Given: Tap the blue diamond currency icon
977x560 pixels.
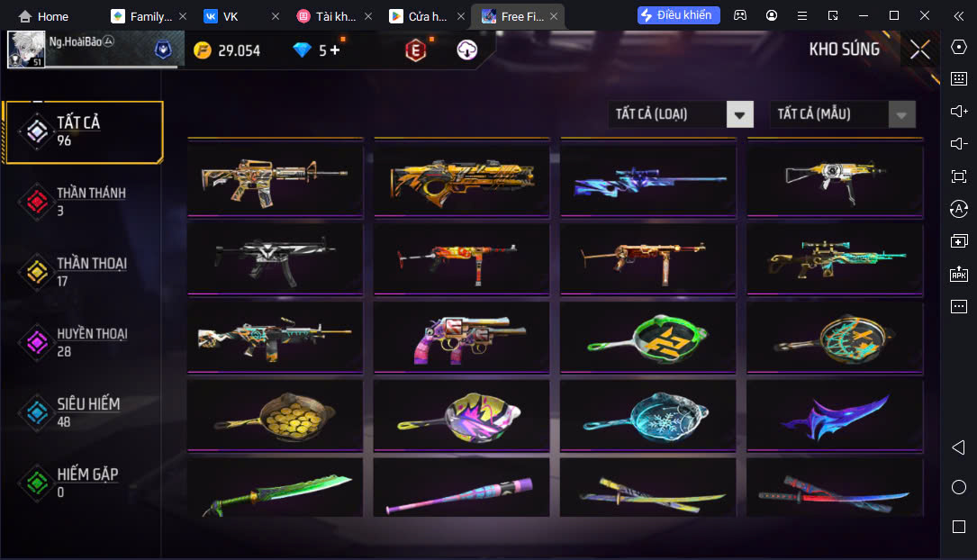Looking at the screenshot, I should click(303, 50).
